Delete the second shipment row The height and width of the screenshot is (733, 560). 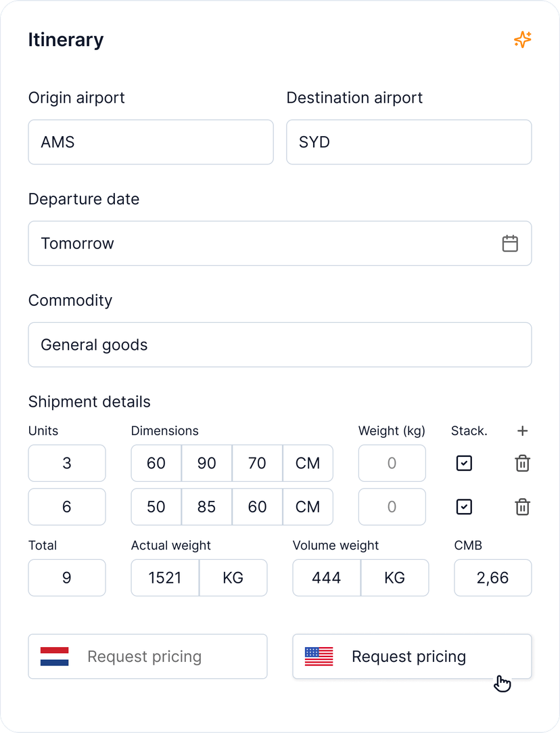(522, 507)
